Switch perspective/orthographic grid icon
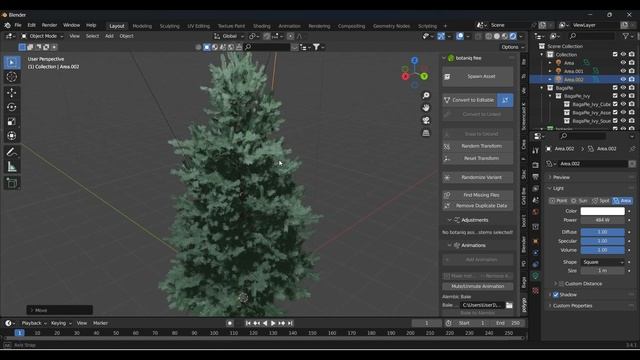 [x=426, y=133]
